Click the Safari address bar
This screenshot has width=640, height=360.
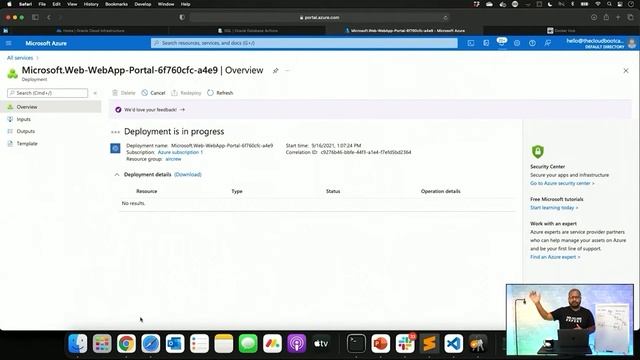[319, 18]
